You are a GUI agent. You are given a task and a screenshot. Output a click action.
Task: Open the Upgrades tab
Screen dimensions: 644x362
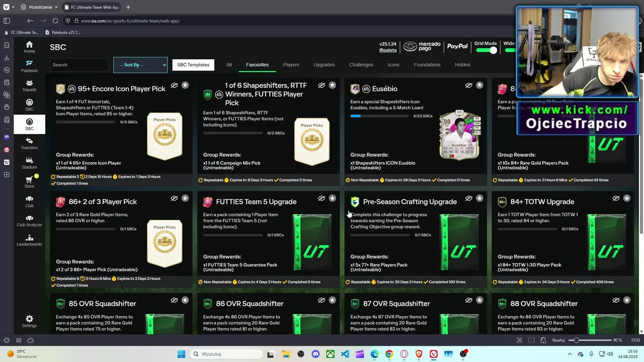pos(324,65)
